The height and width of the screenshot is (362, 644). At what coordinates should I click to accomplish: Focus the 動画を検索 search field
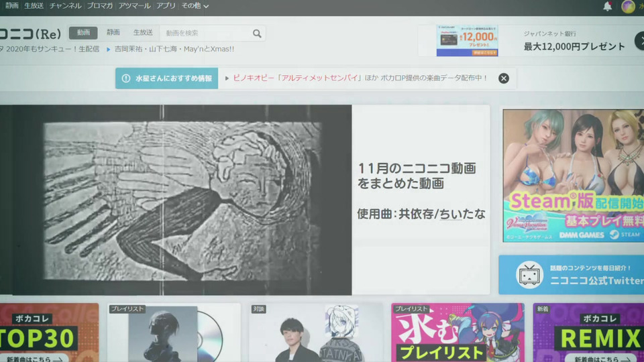(205, 34)
